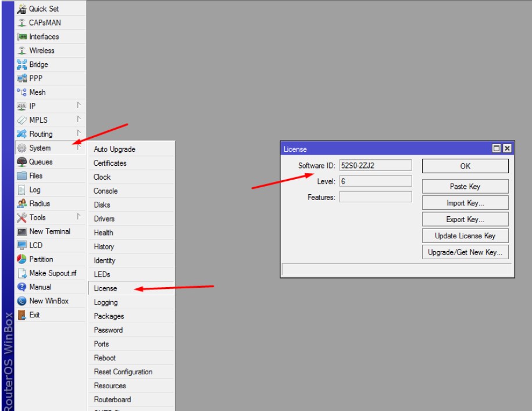
Task: Open Packages from the System submenu
Action: (109, 316)
